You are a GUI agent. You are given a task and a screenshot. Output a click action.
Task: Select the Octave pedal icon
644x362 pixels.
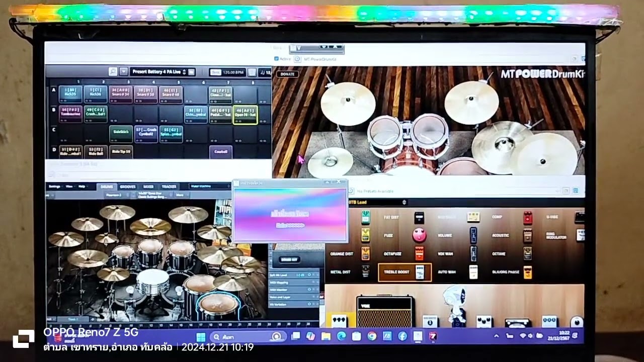tap(527, 253)
